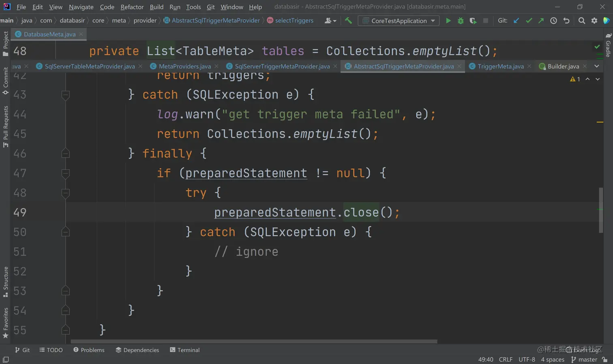The height and width of the screenshot is (364, 613).
Task: Open the Commit tool window
Action: 6,81
